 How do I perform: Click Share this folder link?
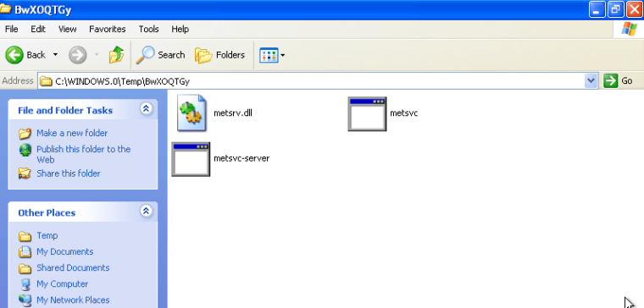point(68,173)
